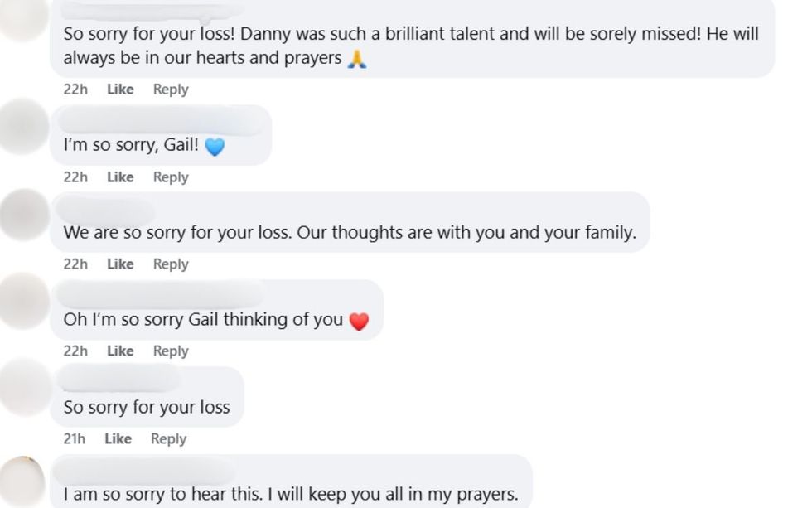Screen dimensions: 812x508
Task: Reply to the "Our thoughts are with you" comment
Action: [x=171, y=264]
